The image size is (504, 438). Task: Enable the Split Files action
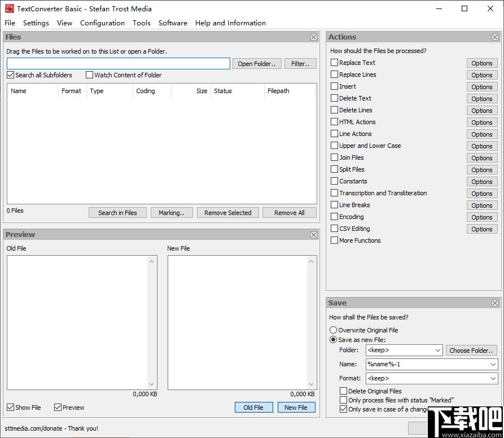pos(334,169)
